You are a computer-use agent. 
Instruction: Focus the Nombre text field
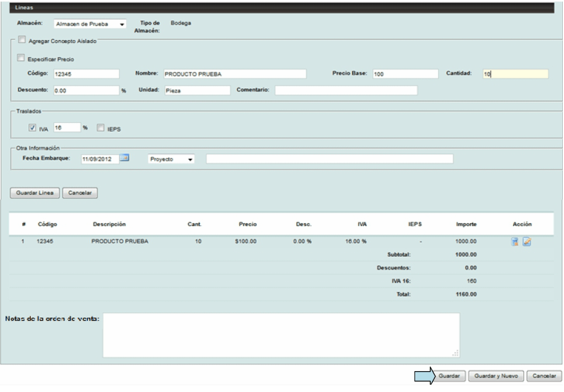[x=233, y=74]
